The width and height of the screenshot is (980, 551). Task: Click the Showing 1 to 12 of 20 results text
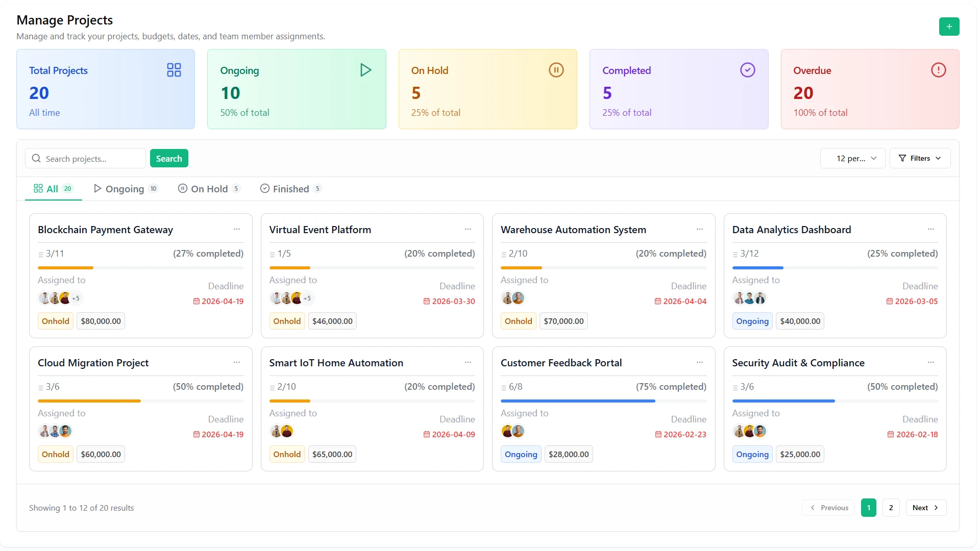pos(81,508)
